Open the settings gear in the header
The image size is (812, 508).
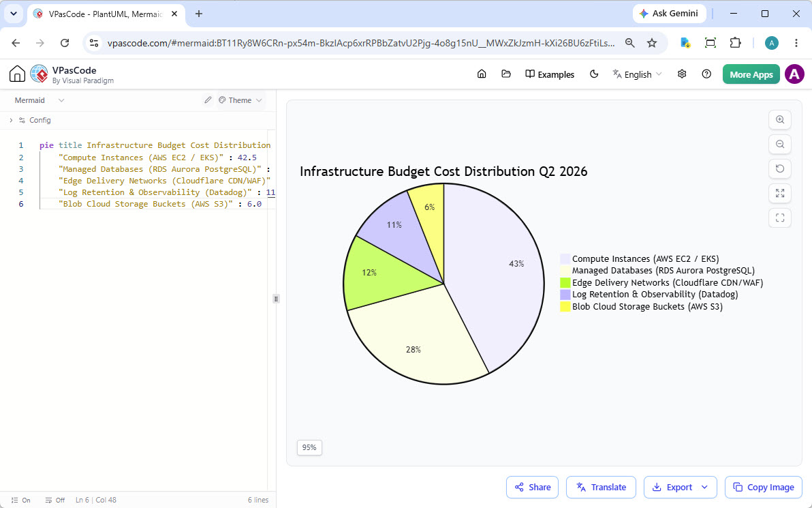(682, 74)
